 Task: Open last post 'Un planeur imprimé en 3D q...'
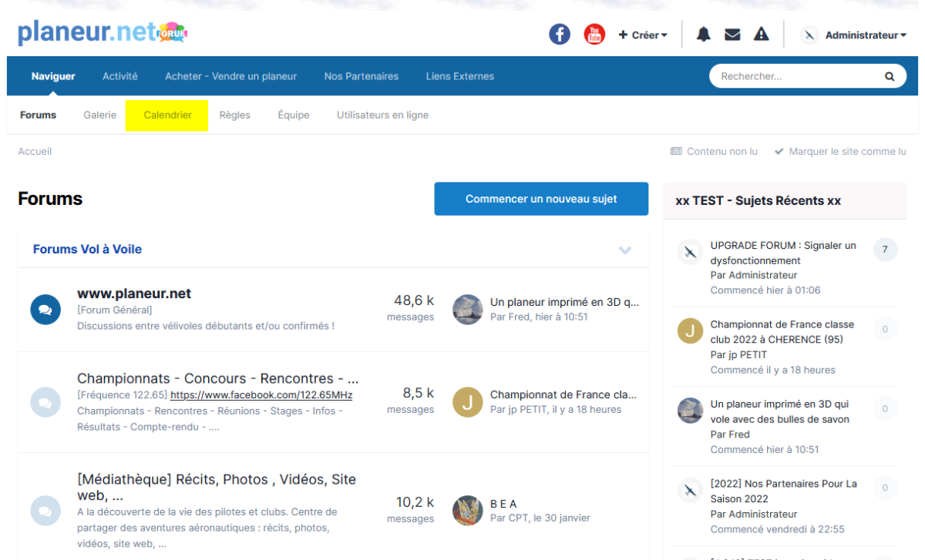[565, 302]
